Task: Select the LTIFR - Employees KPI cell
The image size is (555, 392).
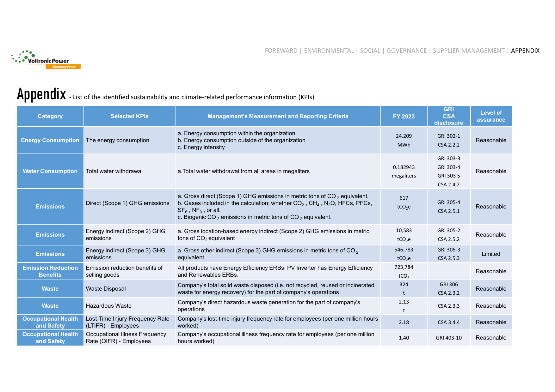Action: tap(130, 322)
